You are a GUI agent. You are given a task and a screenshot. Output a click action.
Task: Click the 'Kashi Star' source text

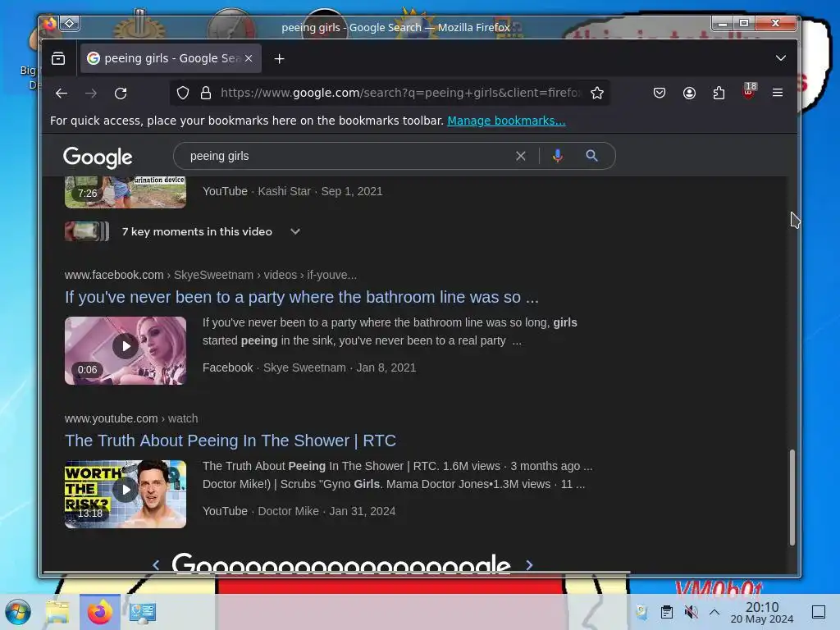(284, 191)
